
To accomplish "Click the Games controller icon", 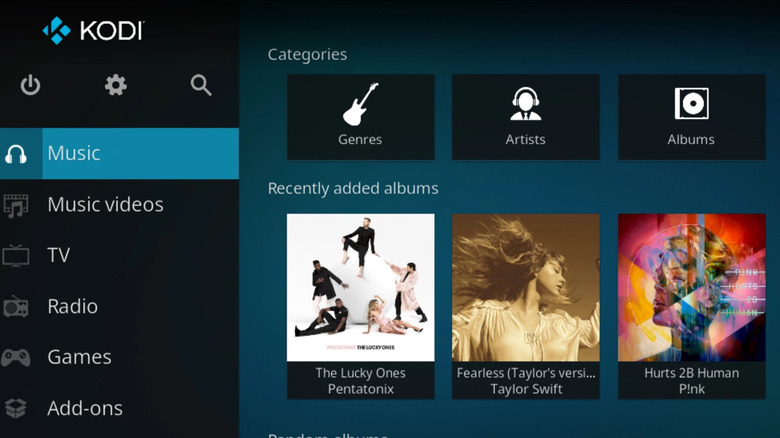I will coord(16,358).
